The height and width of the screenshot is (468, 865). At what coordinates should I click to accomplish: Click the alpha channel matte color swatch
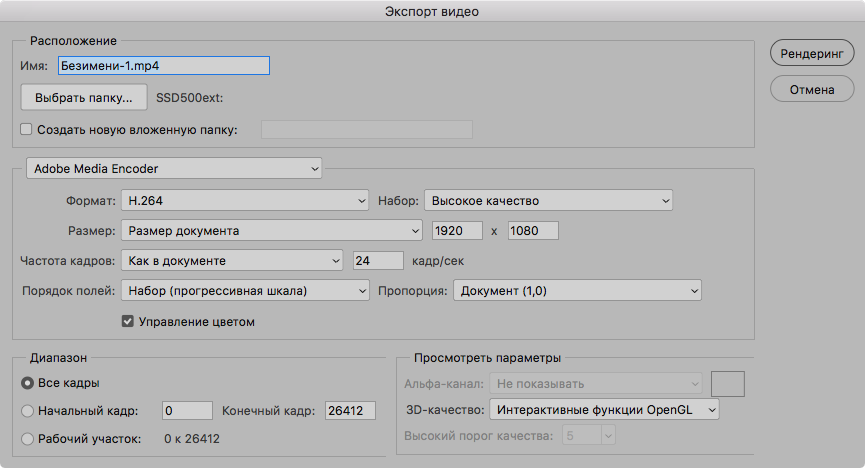(x=728, y=384)
